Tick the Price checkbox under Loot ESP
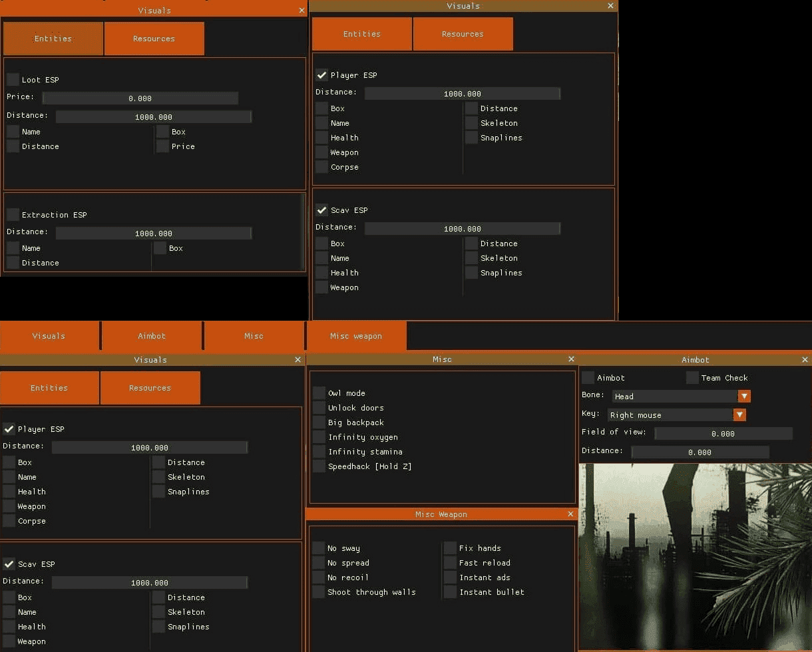 click(x=163, y=146)
